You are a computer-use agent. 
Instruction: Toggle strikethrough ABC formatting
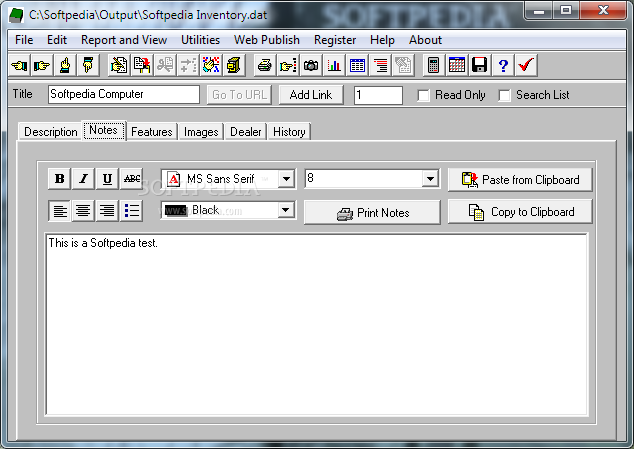(x=131, y=179)
